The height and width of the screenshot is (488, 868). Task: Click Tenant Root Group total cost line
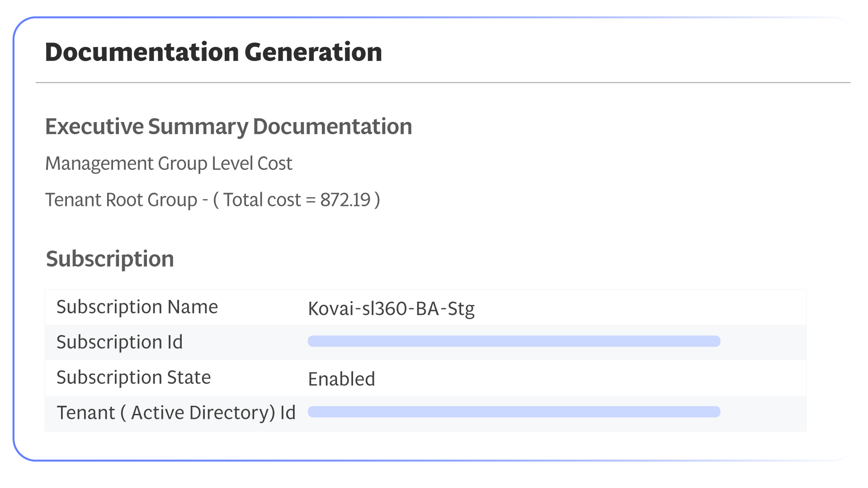click(x=212, y=200)
